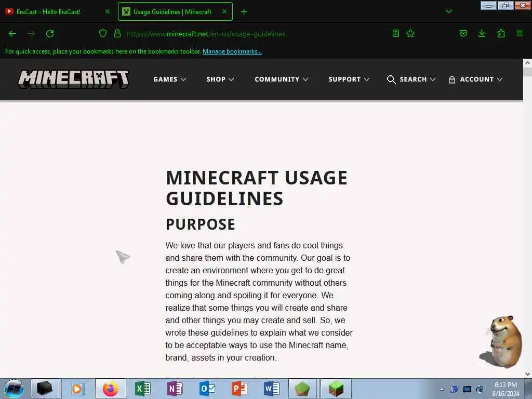The height and width of the screenshot is (399, 532).
Task: Launch OneNote from the taskbar
Action: (x=175, y=389)
